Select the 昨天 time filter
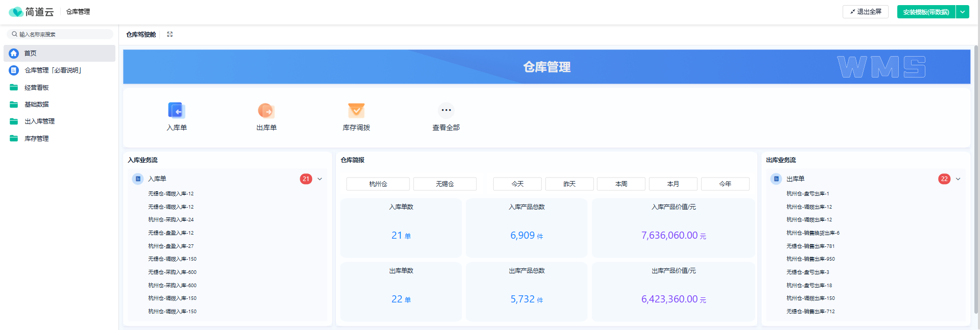The width and height of the screenshot is (980, 330). (x=569, y=184)
